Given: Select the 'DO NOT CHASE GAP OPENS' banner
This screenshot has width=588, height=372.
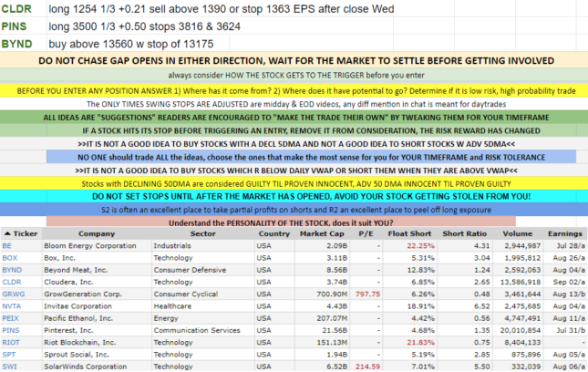Looking at the screenshot, I should pos(294,60).
